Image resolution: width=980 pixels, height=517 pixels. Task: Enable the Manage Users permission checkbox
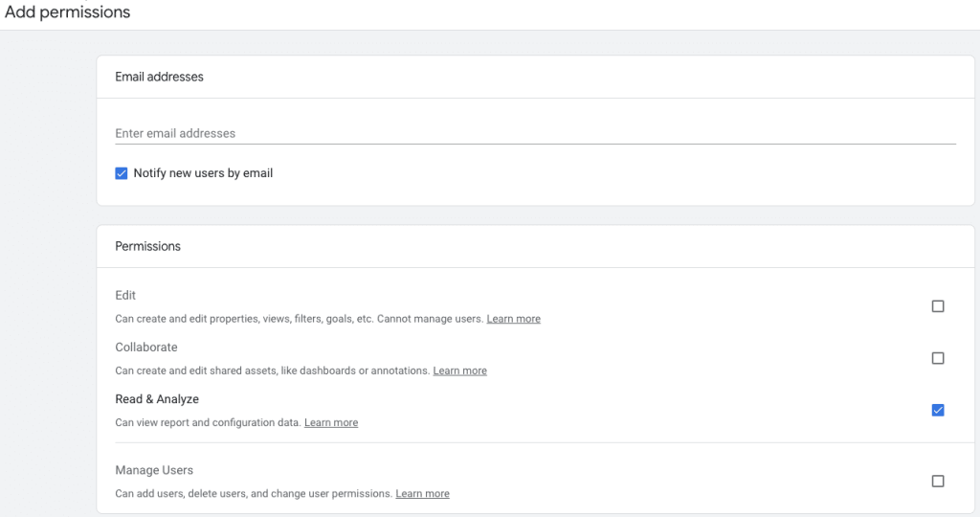pos(938,481)
